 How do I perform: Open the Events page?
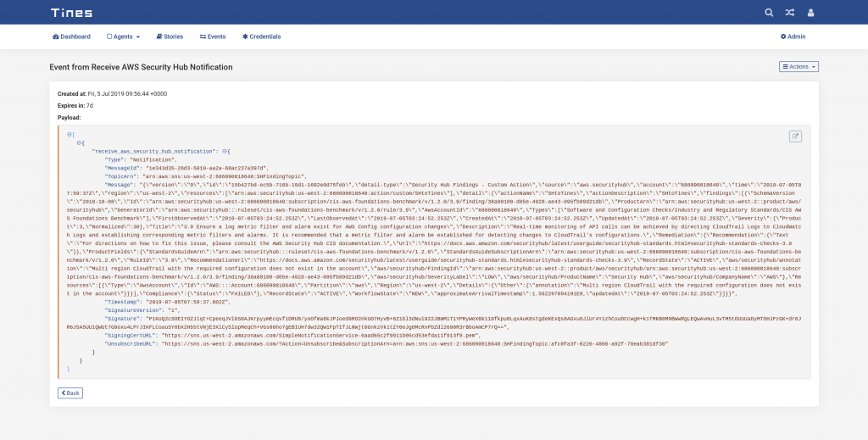pyautogui.click(x=213, y=36)
